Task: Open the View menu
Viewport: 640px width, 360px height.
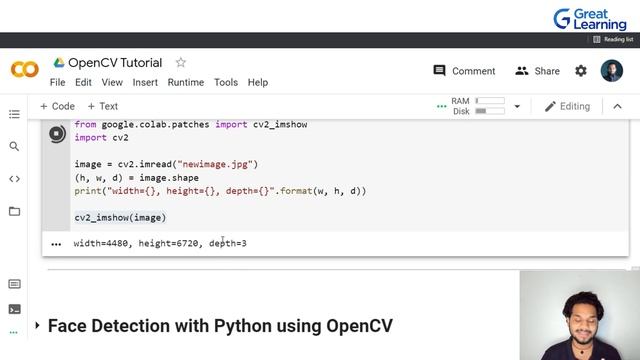Action: [x=112, y=82]
